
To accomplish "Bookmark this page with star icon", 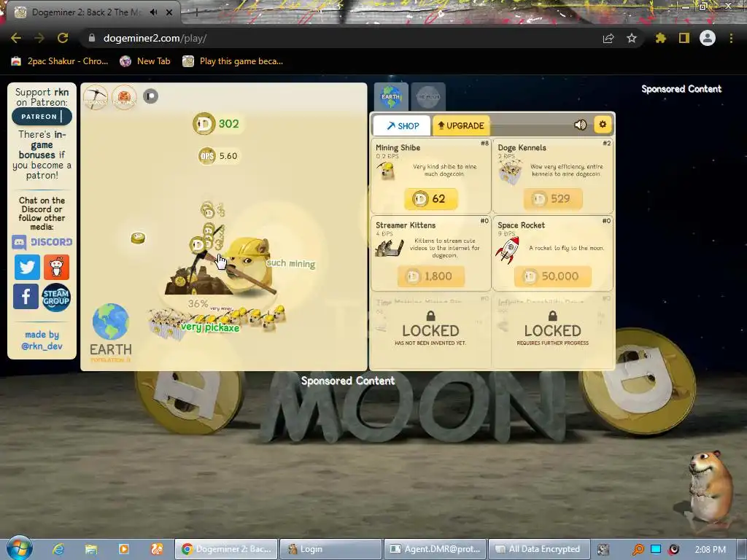I will coord(632,38).
